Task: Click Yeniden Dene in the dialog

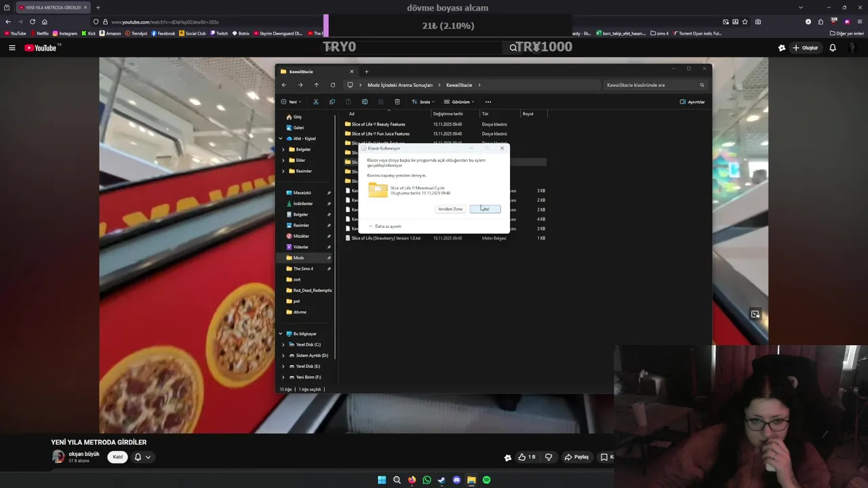Action: [x=450, y=209]
